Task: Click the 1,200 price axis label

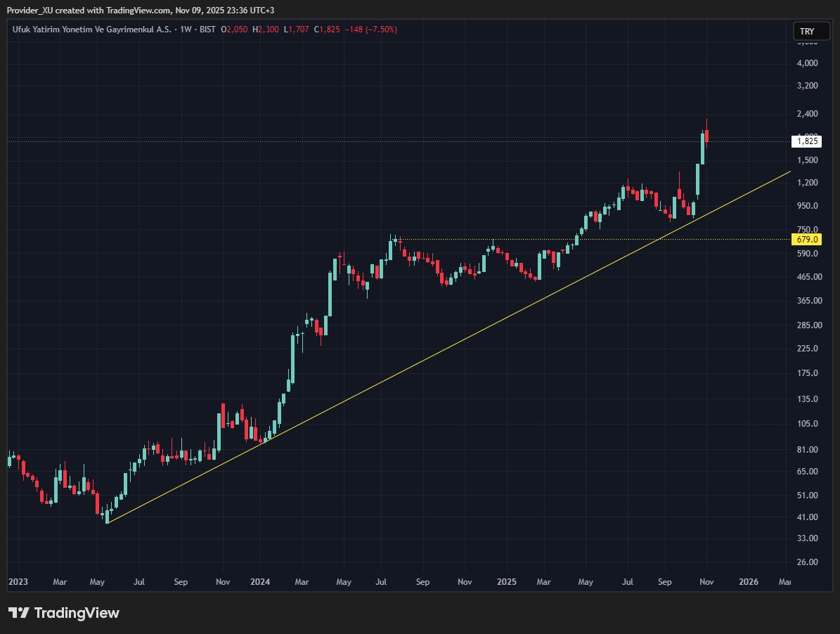Action: coord(808,183)
